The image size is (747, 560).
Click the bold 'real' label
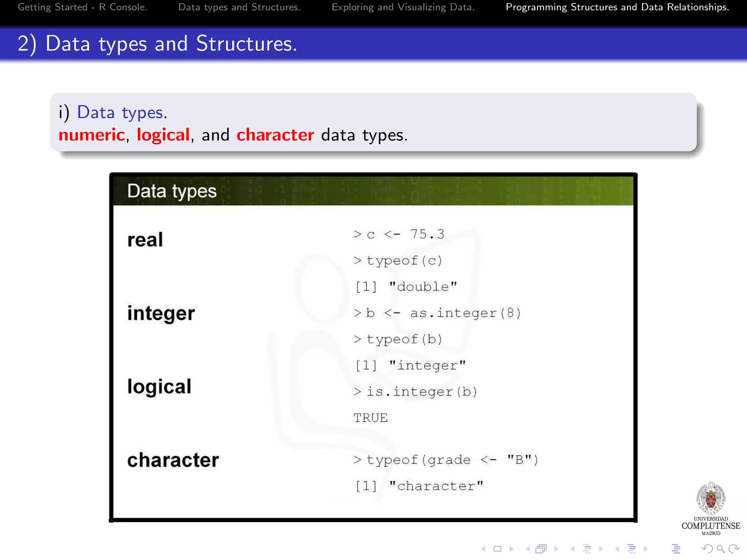145,240
